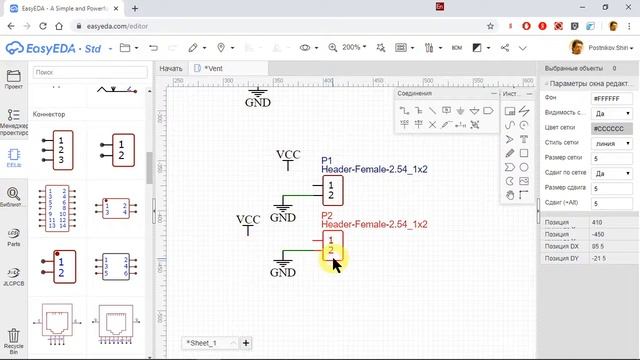The width and height of the screenshot is (640, 360).
Task: Select the 14-pin dual-row header thumbnail
Action: click(57, 208)
